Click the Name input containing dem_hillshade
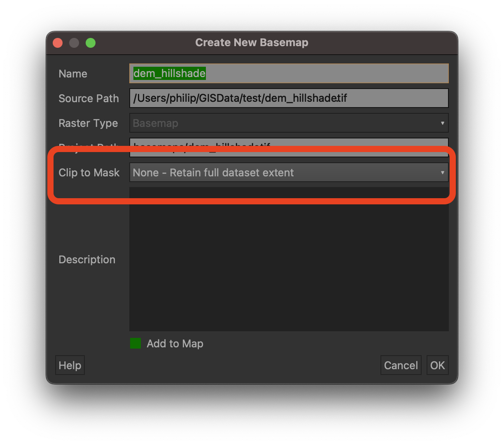The width and height of the screenshot is (504, 445). point(288,73)
